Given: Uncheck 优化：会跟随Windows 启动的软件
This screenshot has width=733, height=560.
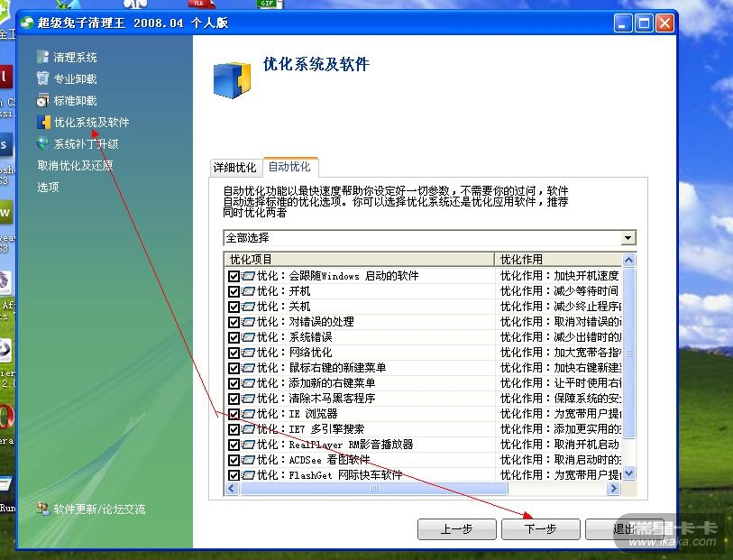Looking at the screenshot, I should point(234,276).
